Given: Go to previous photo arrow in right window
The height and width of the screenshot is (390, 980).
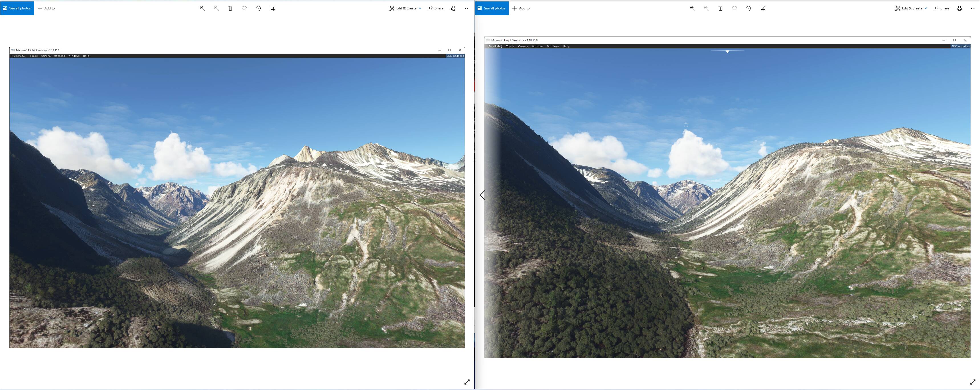Looking at the screenshot, I should pyautogui.click(x=482, y=195).
